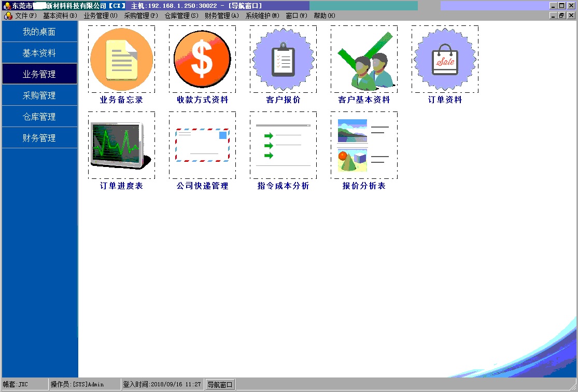The height and width of the screenshot is (392, 578).
Task: Open the 订单进度表 monitor icon
Action: pos(121,146)
